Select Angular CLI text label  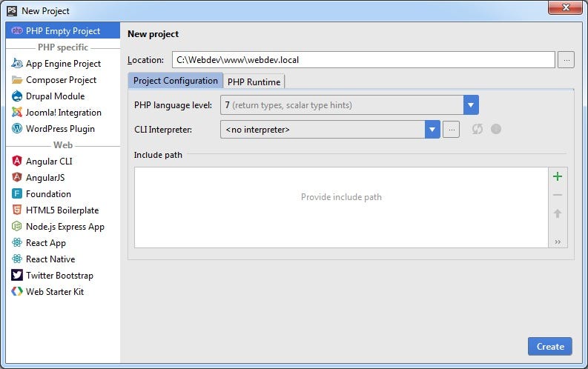click(49, 162)
